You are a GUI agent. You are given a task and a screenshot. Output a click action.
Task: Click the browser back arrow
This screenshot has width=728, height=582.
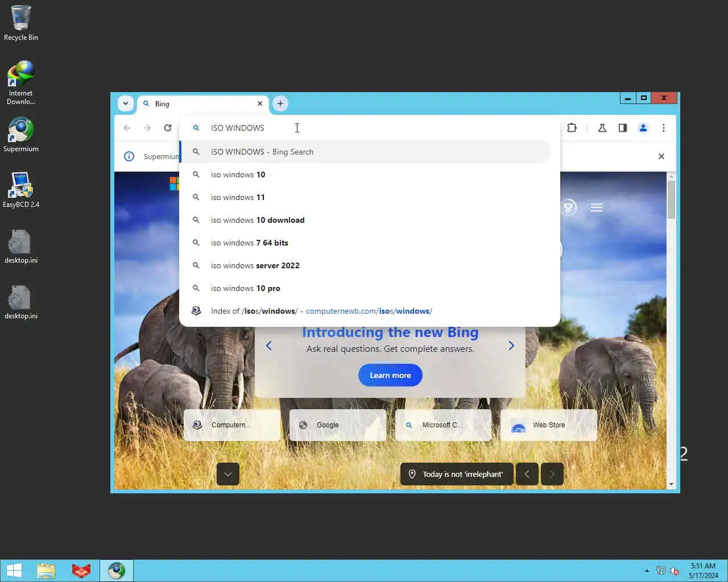pyautogui.click(x=127, y=128)
